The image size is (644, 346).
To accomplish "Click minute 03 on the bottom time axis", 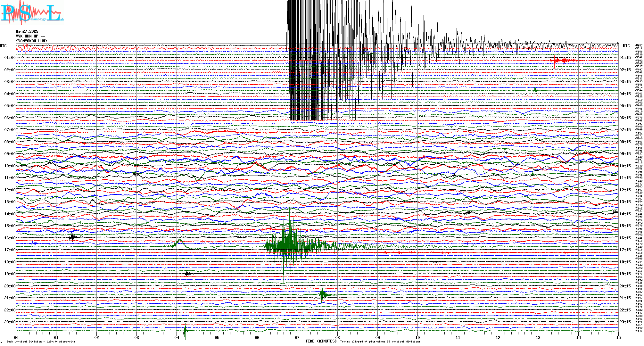I will (x=136, y=337).
